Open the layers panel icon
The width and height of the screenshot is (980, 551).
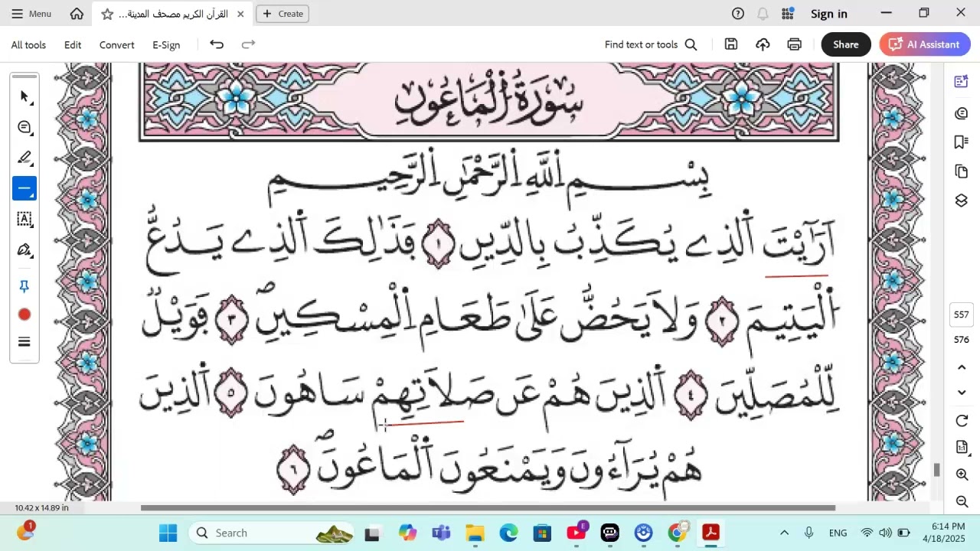962,201
